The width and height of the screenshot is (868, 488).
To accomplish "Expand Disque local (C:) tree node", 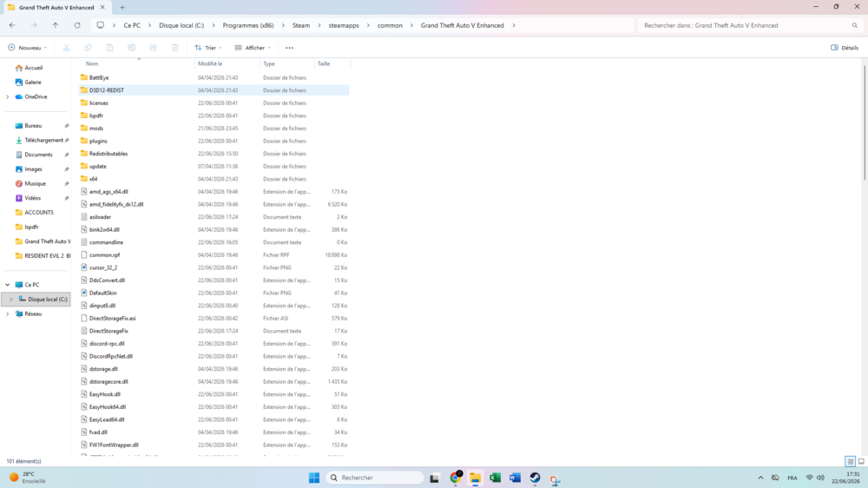I will [x=10, y=300].
